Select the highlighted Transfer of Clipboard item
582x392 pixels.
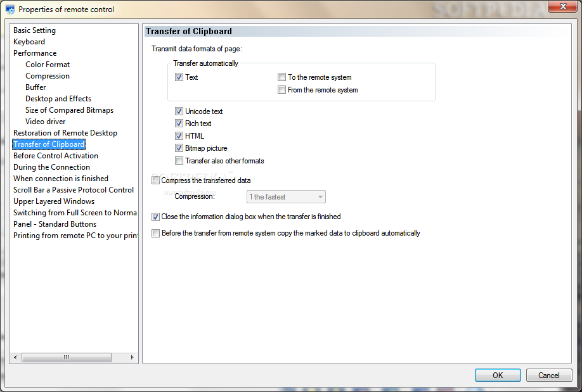(49, 144)
